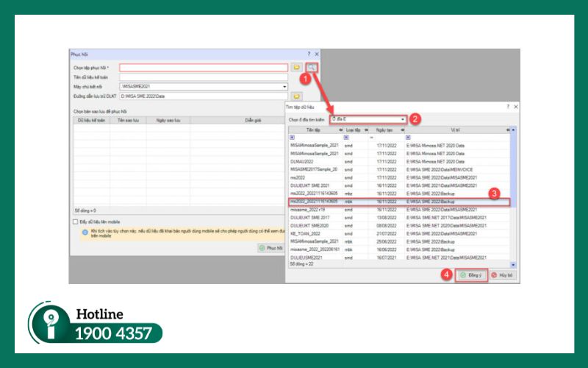Screen dimensions: 588x368
Task: Select the MISASME2017Sample_20 file row
Action: [x=399, y=170]
